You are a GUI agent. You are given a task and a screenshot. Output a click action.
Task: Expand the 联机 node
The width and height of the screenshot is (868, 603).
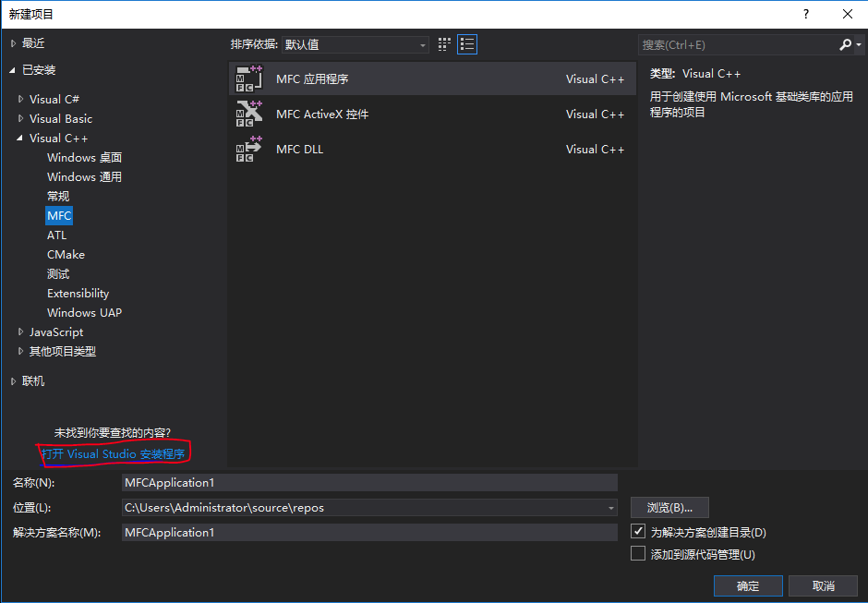tap(13, 381)
